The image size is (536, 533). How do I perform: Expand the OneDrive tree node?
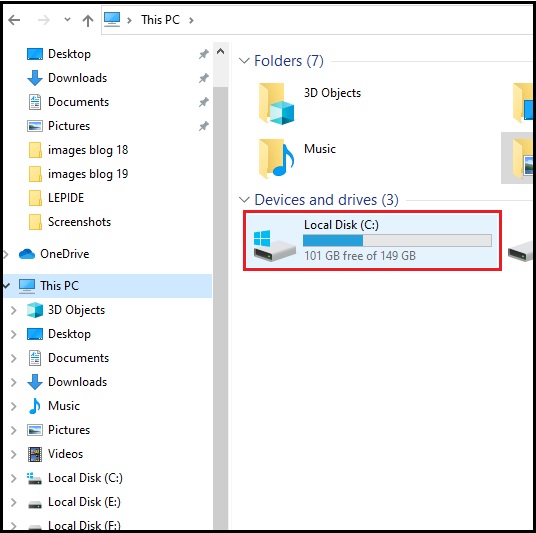6,254
